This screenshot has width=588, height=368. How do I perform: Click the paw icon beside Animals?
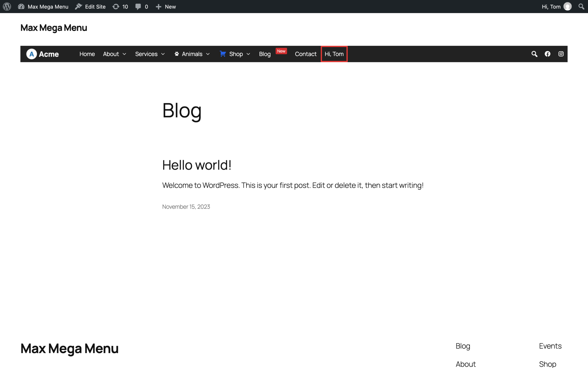pos(177,54)
